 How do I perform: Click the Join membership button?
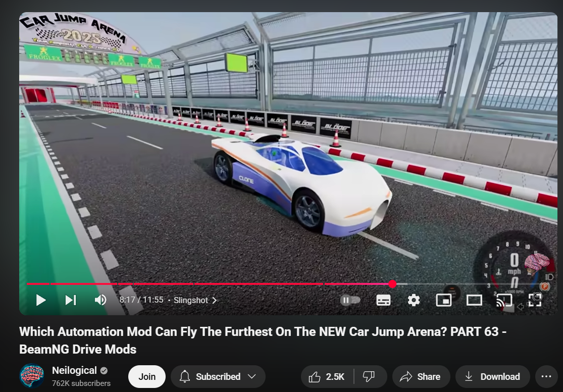click(x=147, y=376)
